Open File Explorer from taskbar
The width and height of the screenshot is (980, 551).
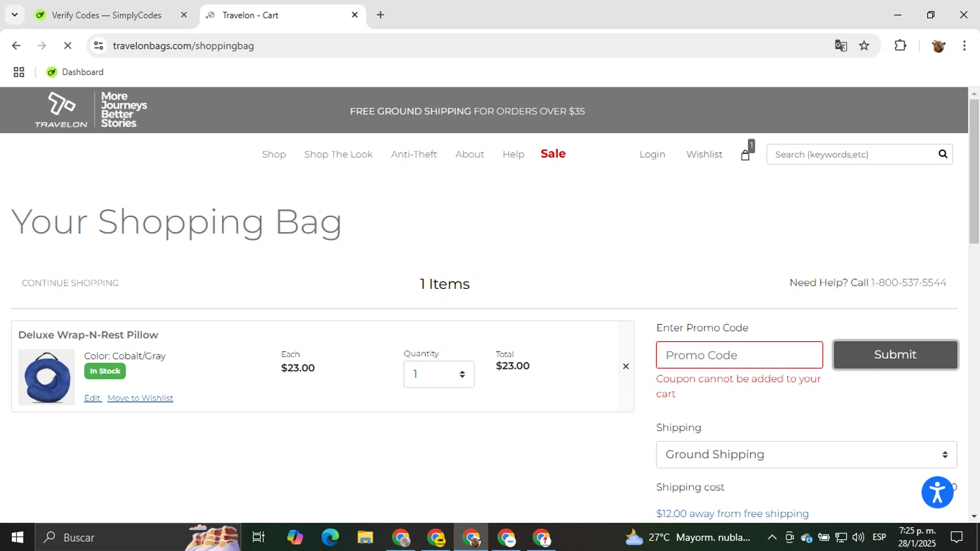(365, 537)
